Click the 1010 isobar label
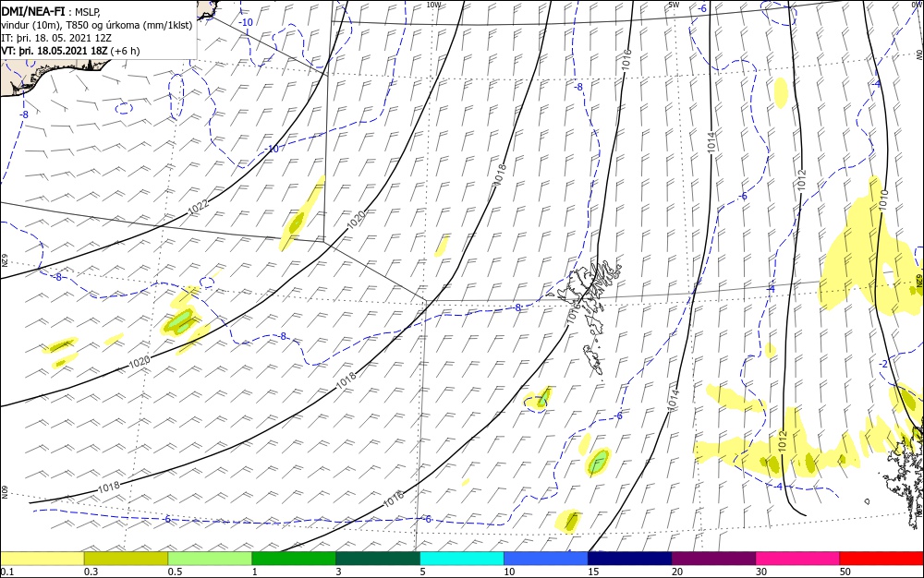The image size is (924, 578). click(883, 200)
